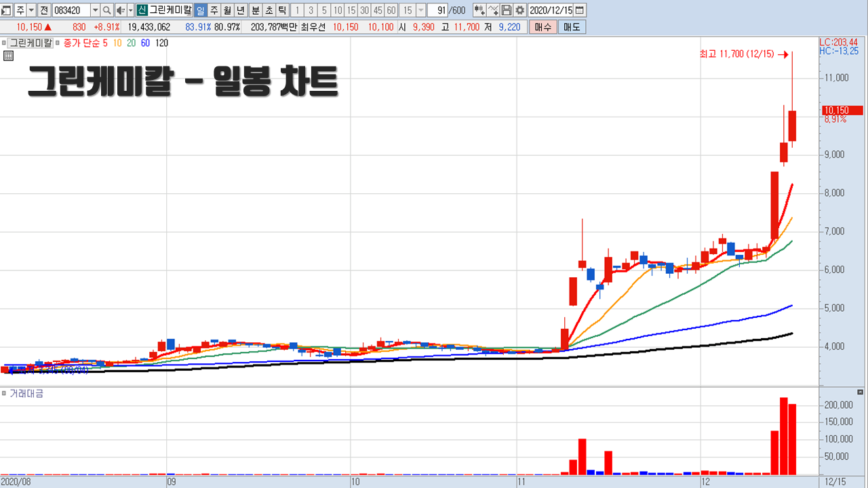Image resolution: width=868 pixels, height=488 pixels.
Task: Click the blue 60 moving average legend
Action: click(145, 43)
